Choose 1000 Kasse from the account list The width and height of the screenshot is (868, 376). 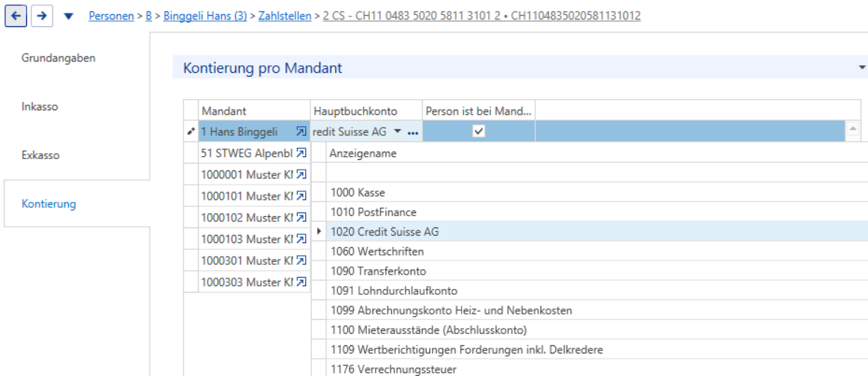click(597, 192)
